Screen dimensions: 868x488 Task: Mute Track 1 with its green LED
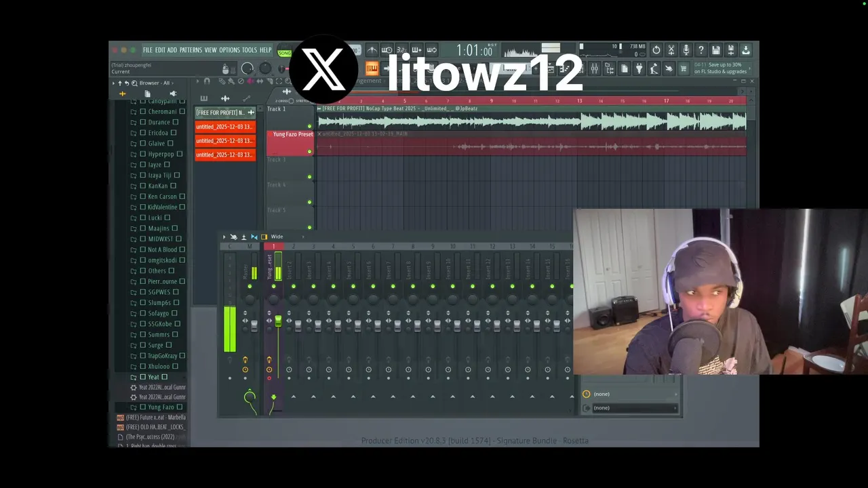pos(310,126)
